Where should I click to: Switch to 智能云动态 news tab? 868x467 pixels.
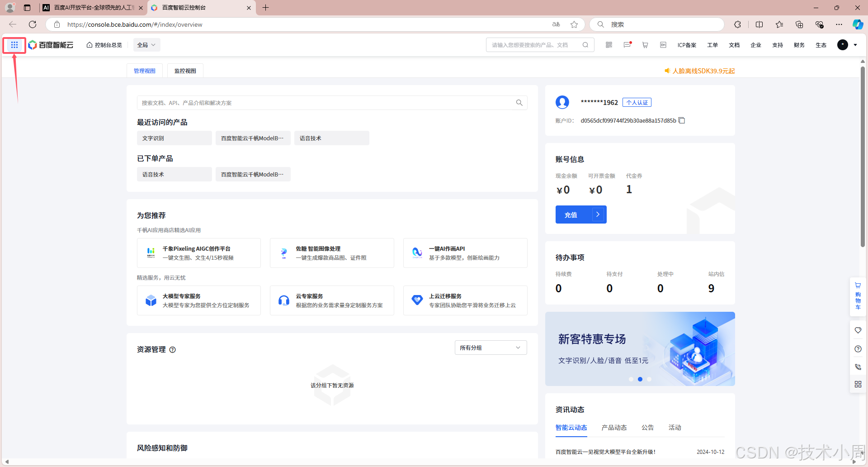571,428
